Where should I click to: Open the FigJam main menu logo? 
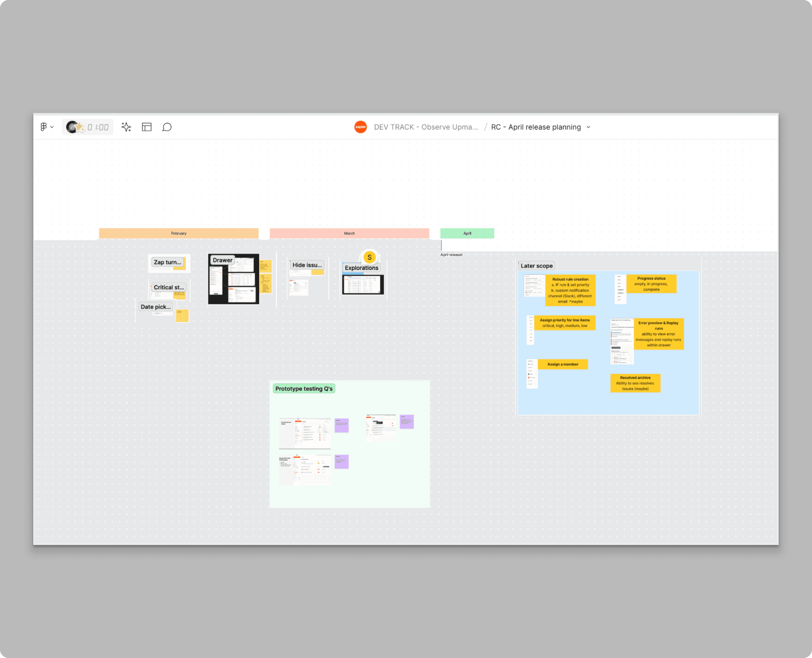point(44,127)
